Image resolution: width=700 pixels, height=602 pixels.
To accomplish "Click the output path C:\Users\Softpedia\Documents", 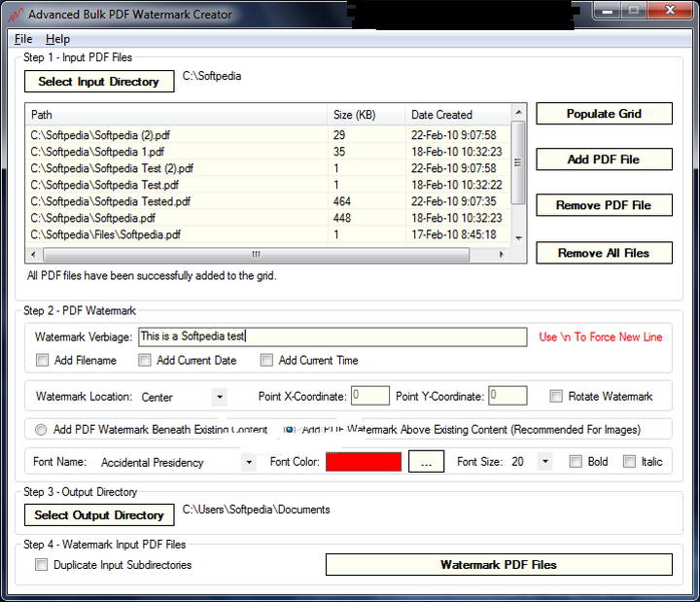I will (x=257, y=510).
